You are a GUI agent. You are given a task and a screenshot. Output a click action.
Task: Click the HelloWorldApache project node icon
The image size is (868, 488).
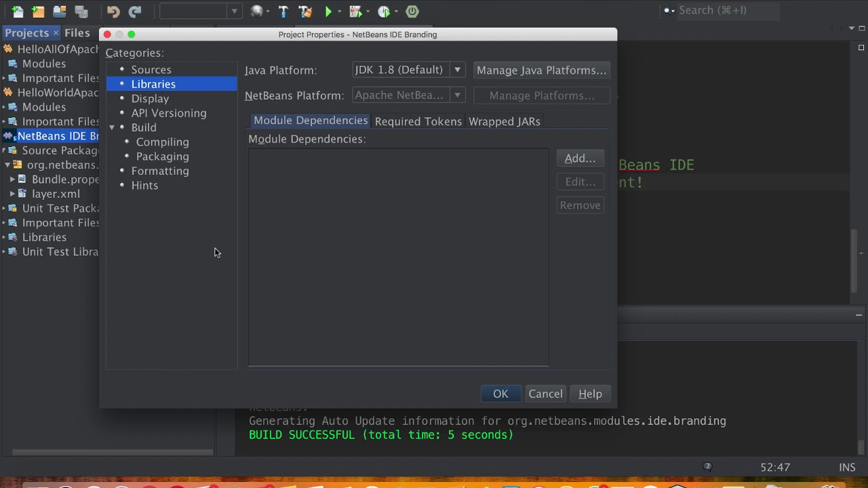click(x=8, y=93)
